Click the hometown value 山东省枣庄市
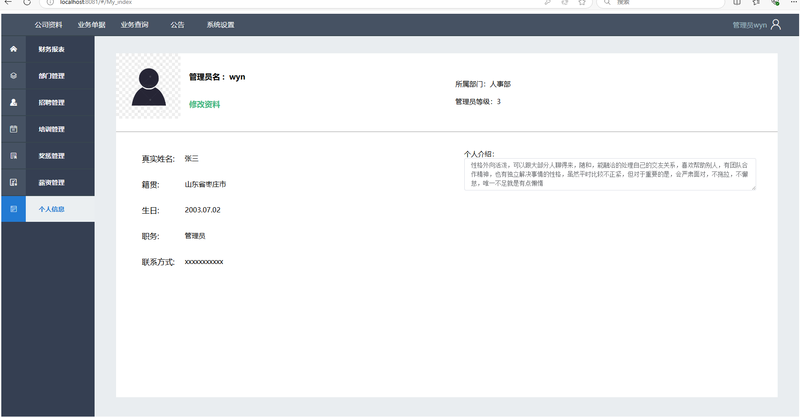This screenshot has height=417, width=800. [x=205, y=184]
